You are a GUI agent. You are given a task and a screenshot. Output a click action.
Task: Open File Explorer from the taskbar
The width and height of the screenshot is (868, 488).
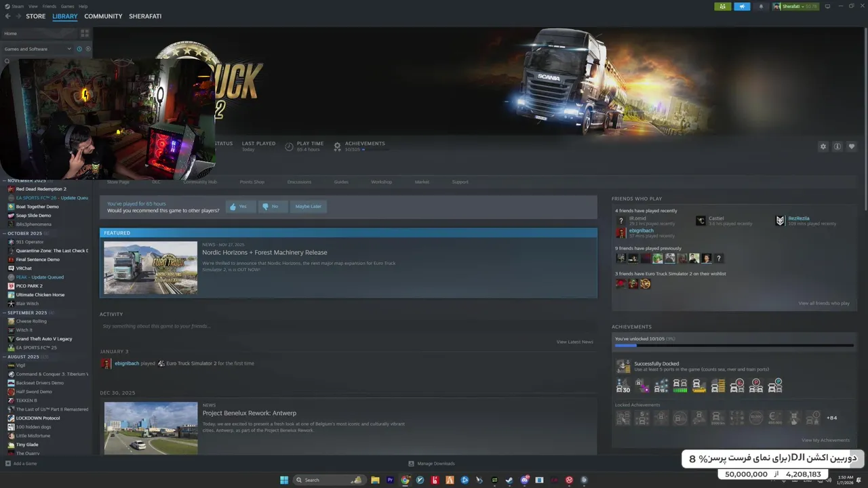(x=375, y=480)
